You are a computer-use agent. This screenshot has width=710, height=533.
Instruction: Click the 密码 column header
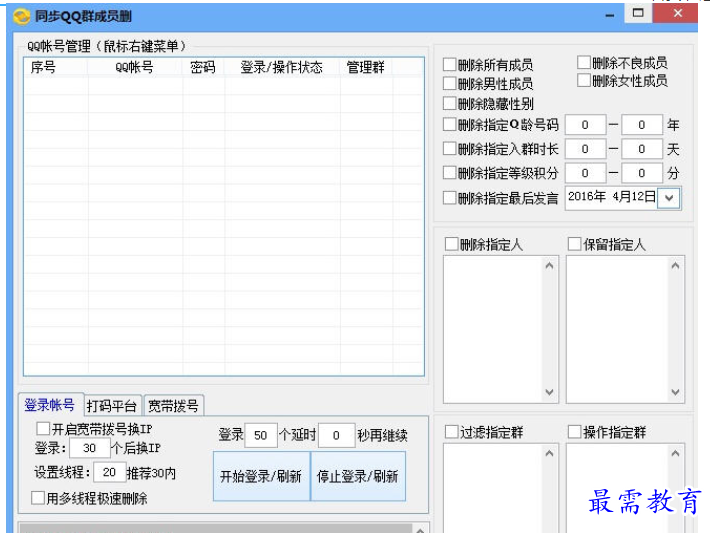point(203,67)
